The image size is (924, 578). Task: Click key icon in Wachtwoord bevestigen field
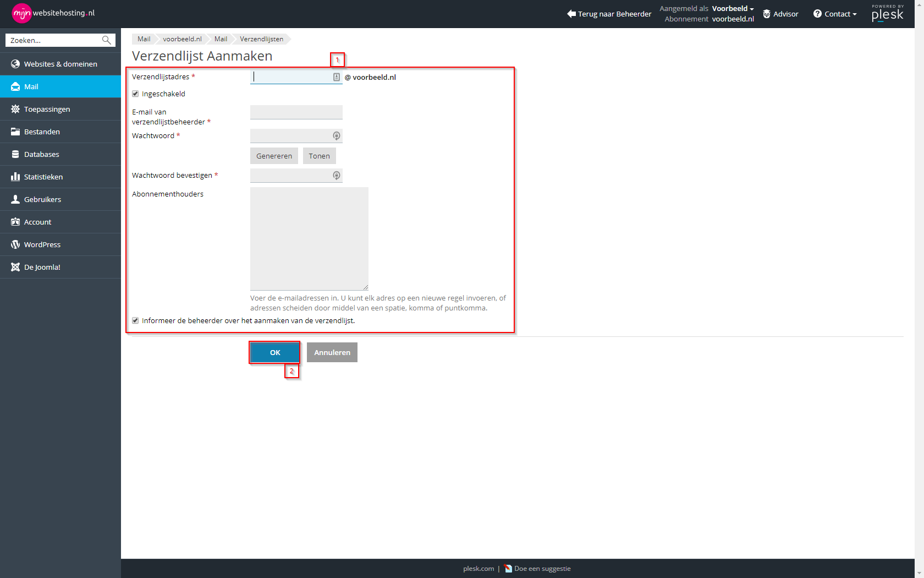pos(337,176)
